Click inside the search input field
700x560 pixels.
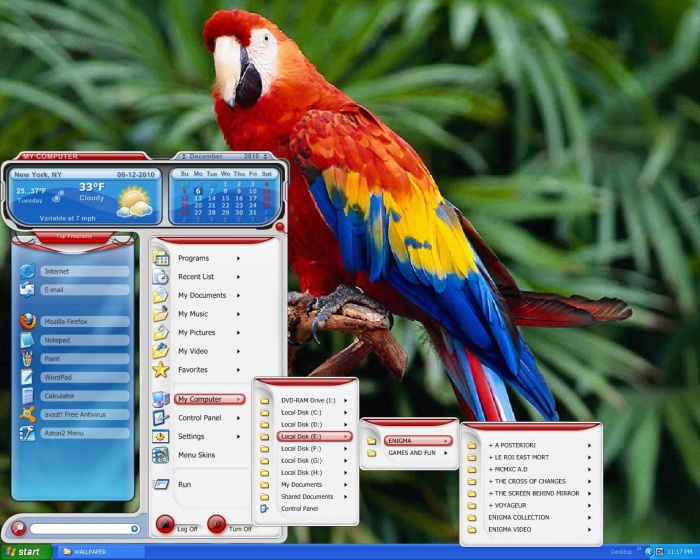(80, 529)
